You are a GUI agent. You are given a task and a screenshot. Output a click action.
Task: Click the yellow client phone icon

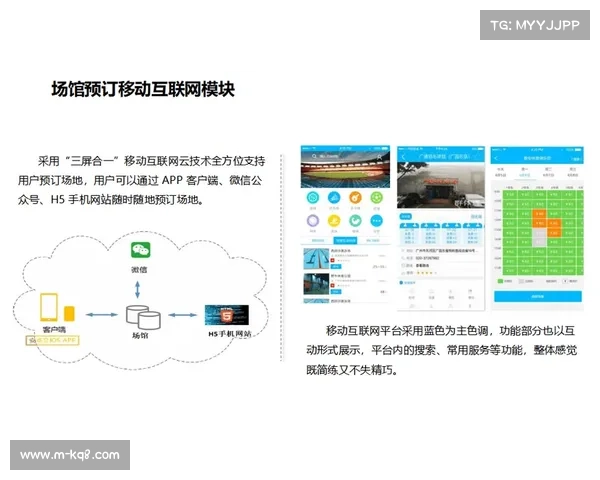coord(49,307)
